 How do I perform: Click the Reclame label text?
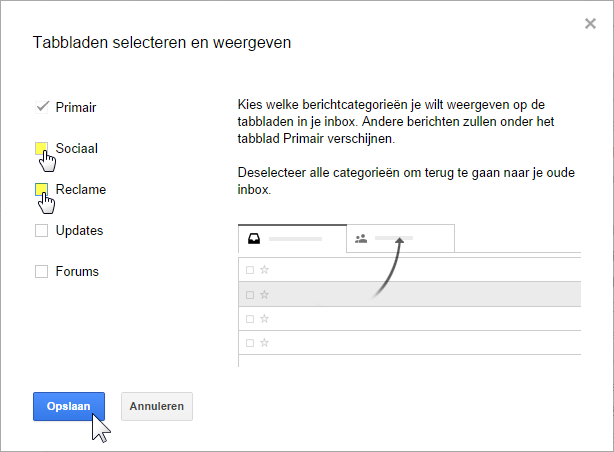[81, 189]
